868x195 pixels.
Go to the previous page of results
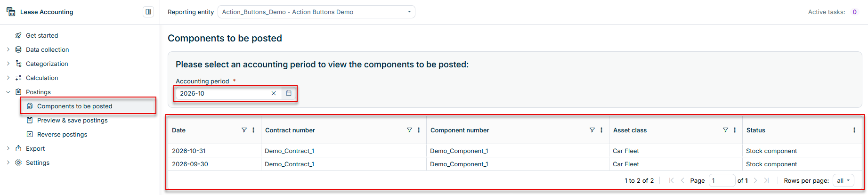[682, 180]
